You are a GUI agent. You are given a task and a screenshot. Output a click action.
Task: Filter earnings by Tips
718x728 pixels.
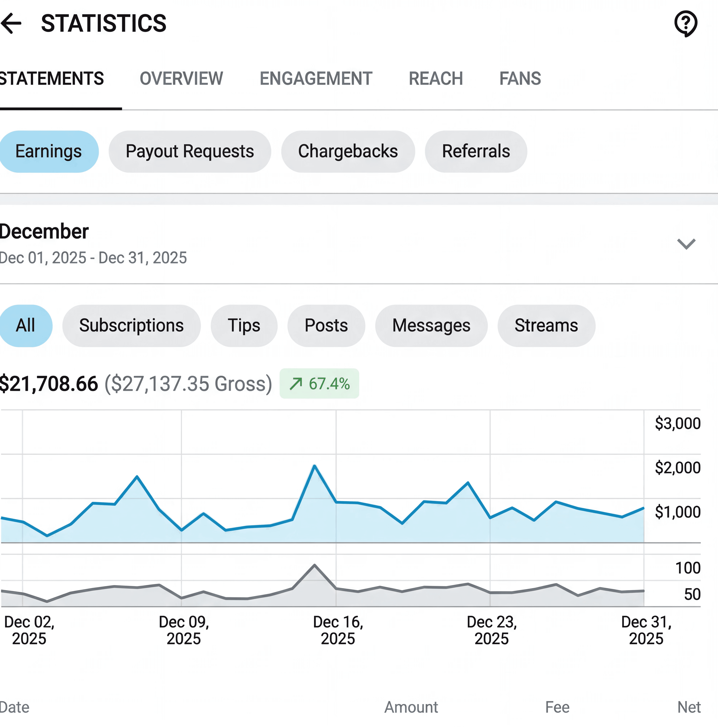[x=244, y=326]
